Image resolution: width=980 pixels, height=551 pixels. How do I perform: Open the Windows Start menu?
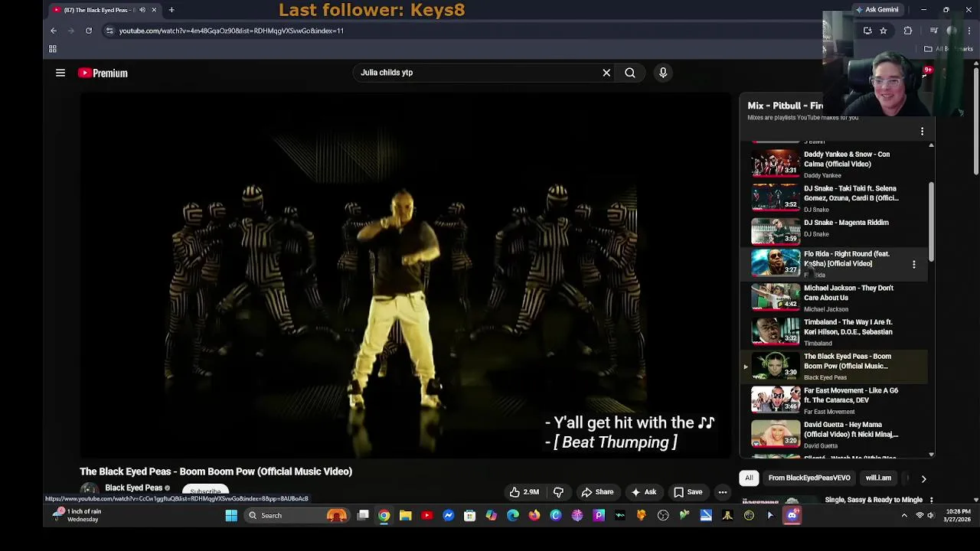coord(231,516)
